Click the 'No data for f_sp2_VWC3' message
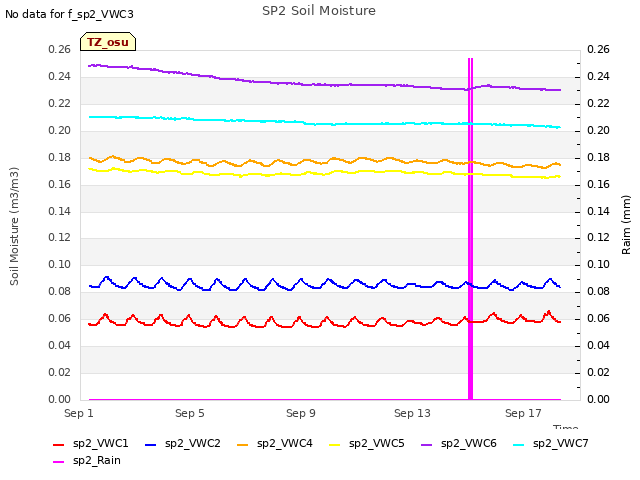The height and width of the screenshot is (480, 640). point(69,14)
